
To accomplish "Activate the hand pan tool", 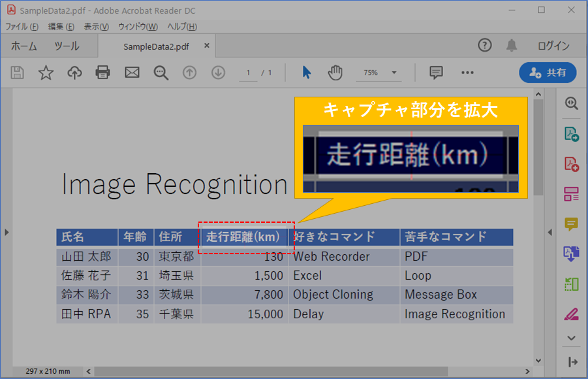I will coord(335,73).
